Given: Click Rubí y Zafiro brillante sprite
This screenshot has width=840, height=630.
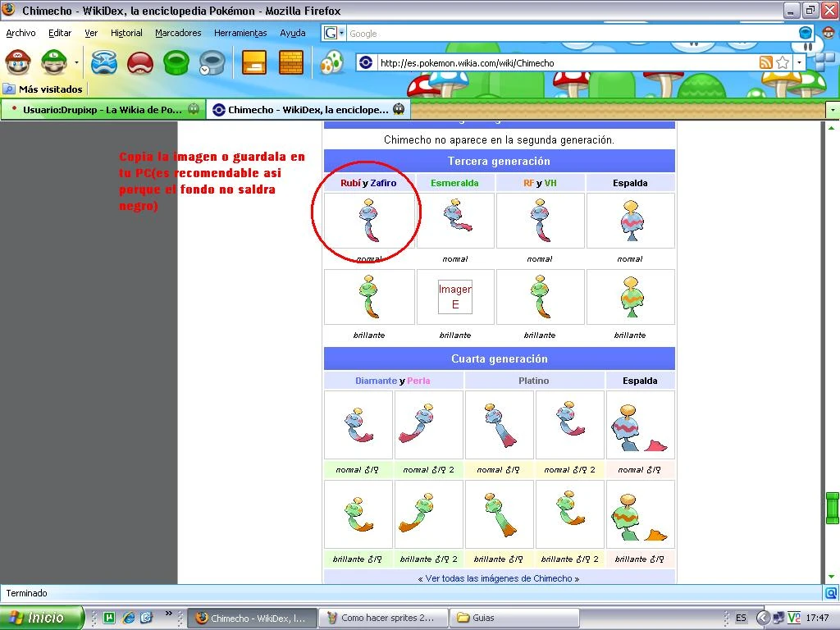Looking at the screenshot, I should [x=369, y=297].
